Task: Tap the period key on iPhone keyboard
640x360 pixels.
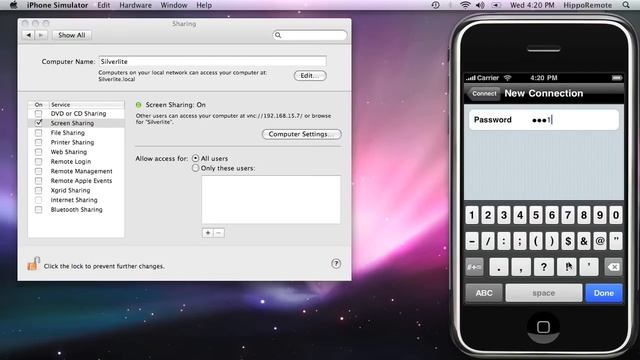Action: coord(498,267)
